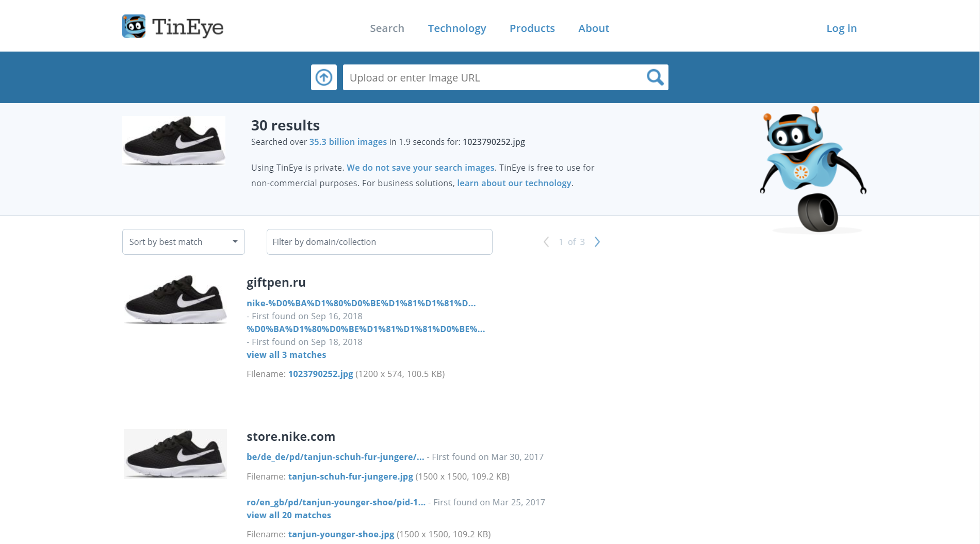Follow the learn about our technology link
Viewport: 980px width, 544px height.
514,183
